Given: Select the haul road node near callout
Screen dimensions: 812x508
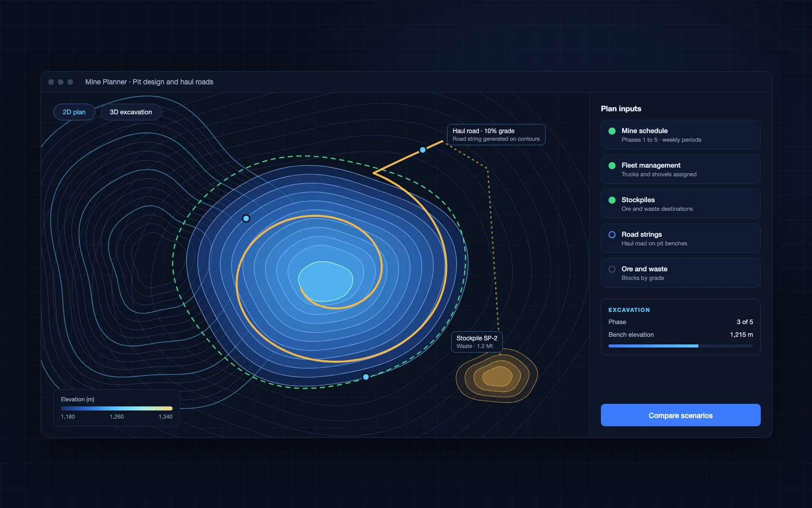Looking at the screenshot, I should [x=423, y=150].
